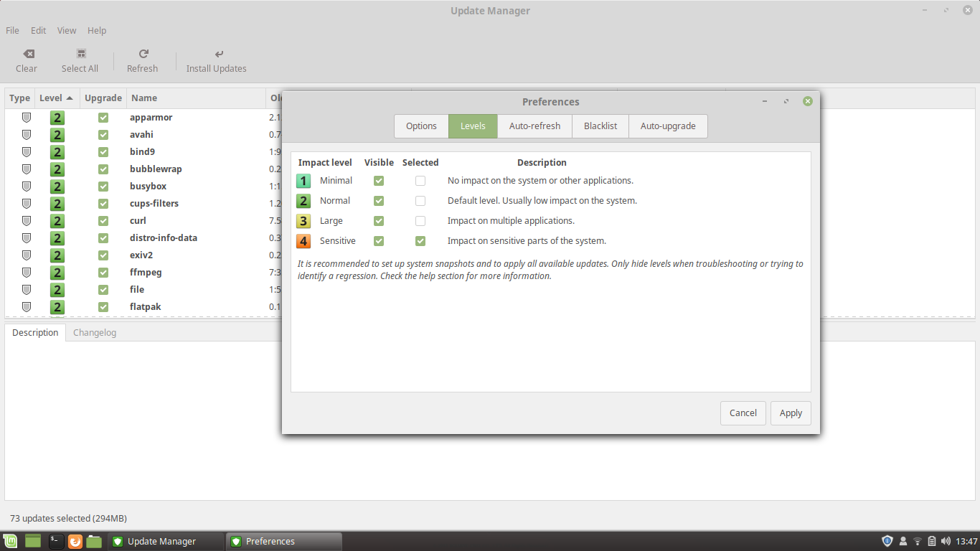Open the terminal from the taskbar
980x551 pixels.
point(55,541)
